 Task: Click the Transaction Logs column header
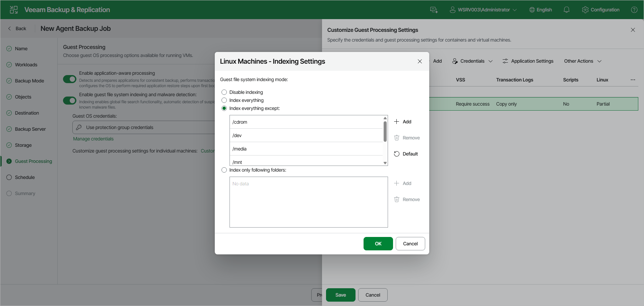(x=515, y=80)
